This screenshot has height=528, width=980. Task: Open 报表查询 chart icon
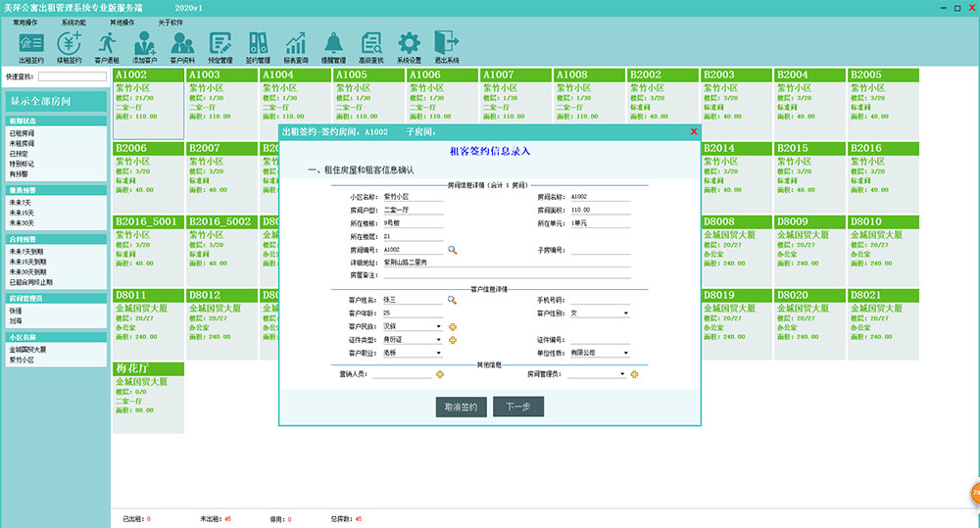[295, 46]
